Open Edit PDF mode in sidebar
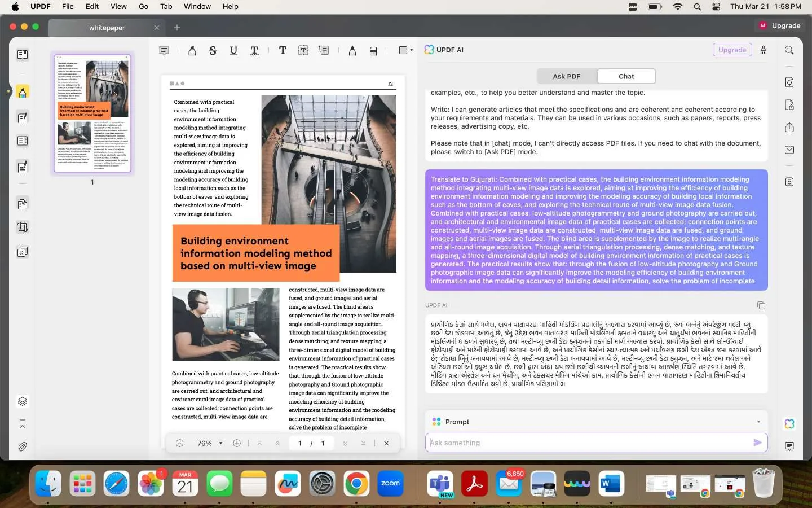This screenshot has width=812, height=508. (23, 118)
